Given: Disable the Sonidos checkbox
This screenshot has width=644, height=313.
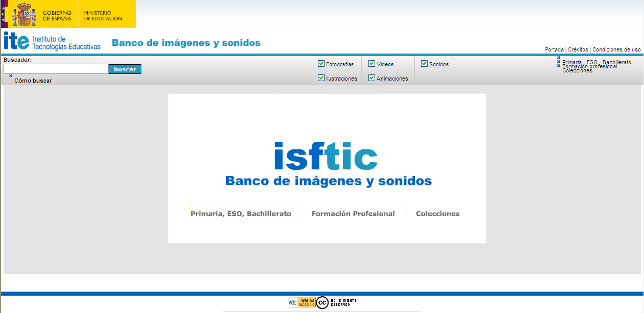Looking at the screenshot, I should tap(424, 64).
